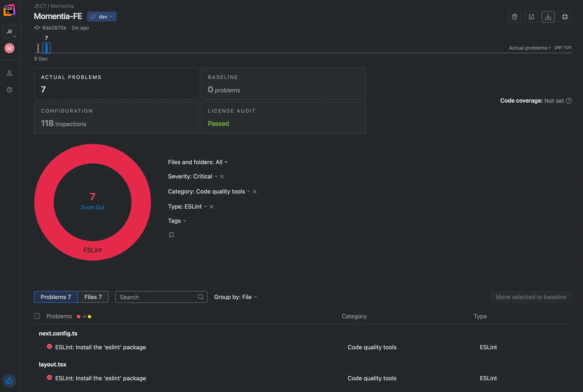
Task: Open the help question mark icon
Action: [x=9, y=90]
